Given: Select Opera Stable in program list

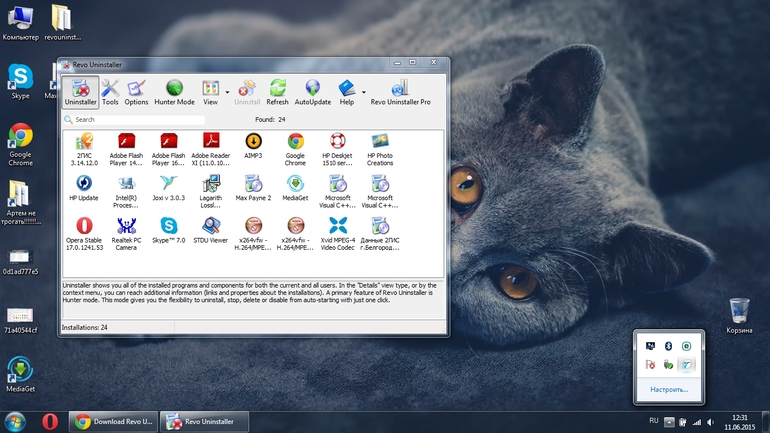Looking at the screenshot, I should pos(84,234).
